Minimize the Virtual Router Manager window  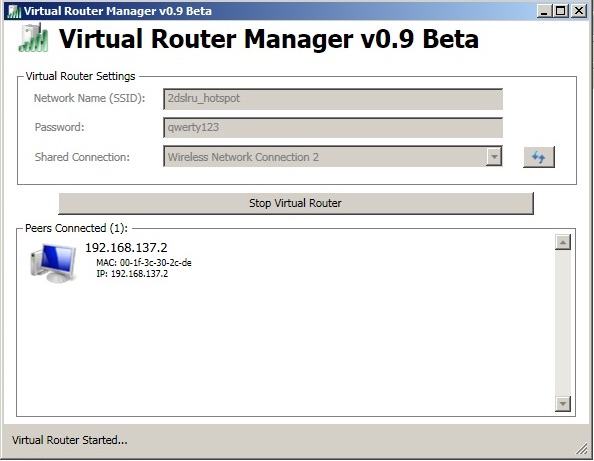point(544,11)
